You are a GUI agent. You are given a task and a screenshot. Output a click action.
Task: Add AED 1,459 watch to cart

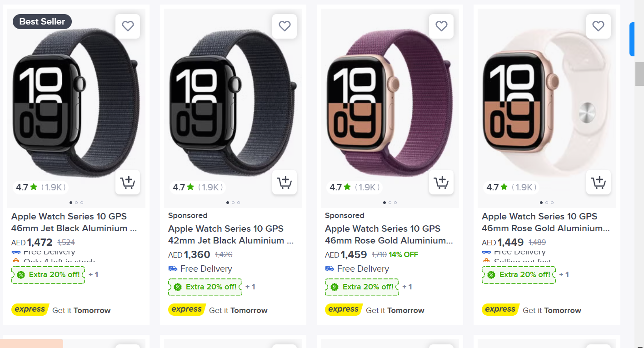pyautogui.click(x=441, y=182)
